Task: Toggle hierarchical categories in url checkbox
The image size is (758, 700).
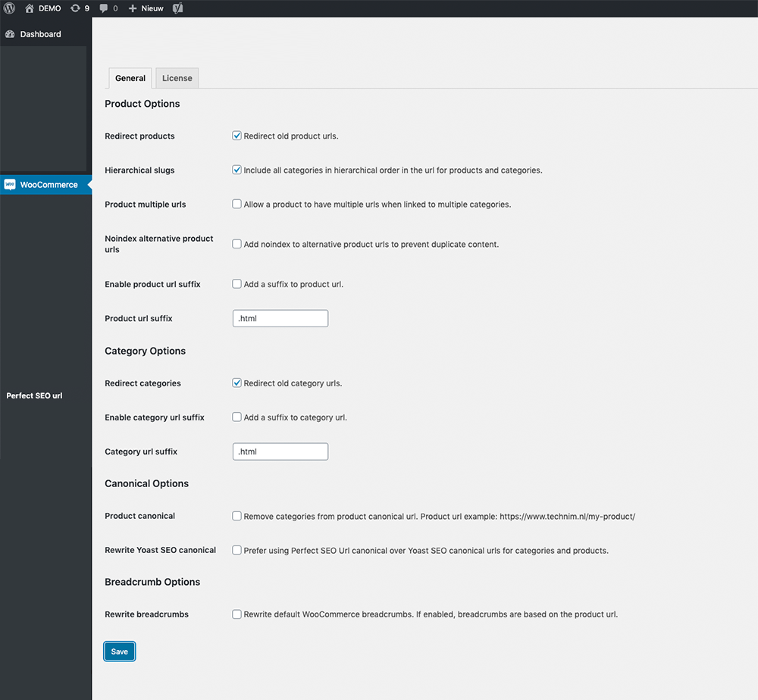Action: coord(236,170)
